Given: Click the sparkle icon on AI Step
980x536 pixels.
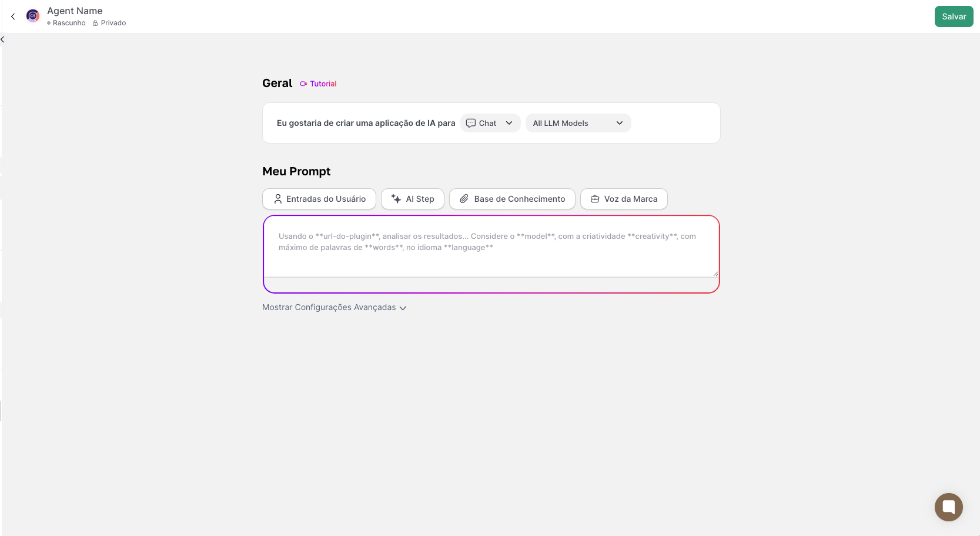Looking at the screenshot, I should click(396, 199).
